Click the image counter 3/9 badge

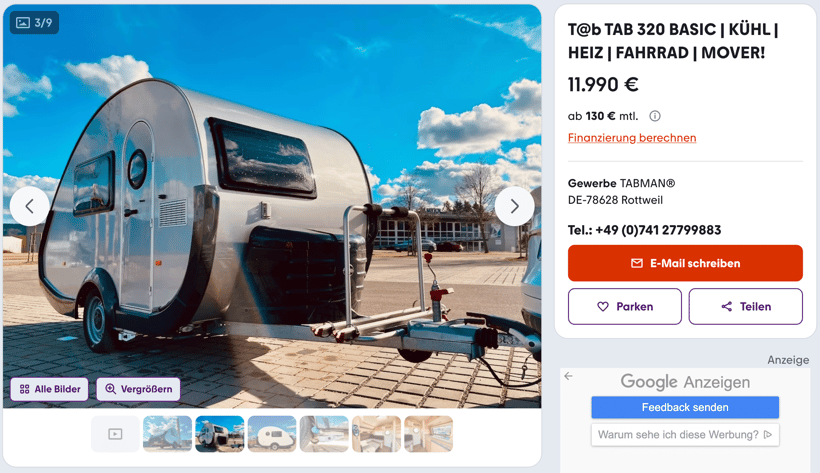(x=35, y=22)
